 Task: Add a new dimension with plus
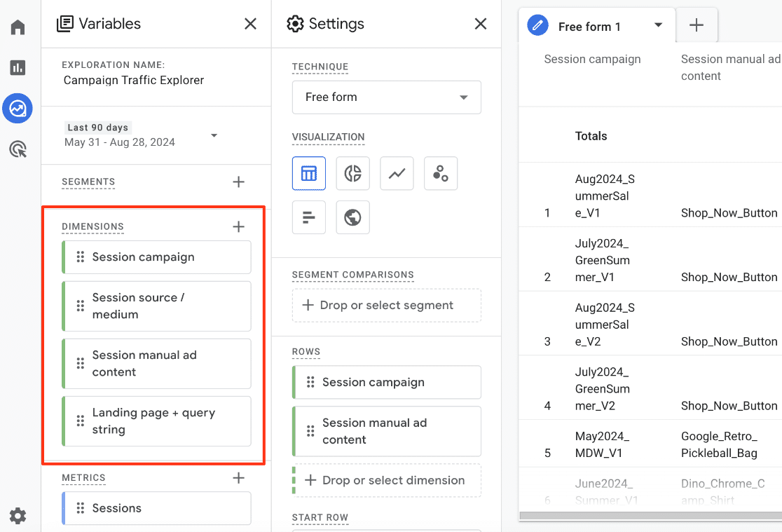tap(239, 226)
